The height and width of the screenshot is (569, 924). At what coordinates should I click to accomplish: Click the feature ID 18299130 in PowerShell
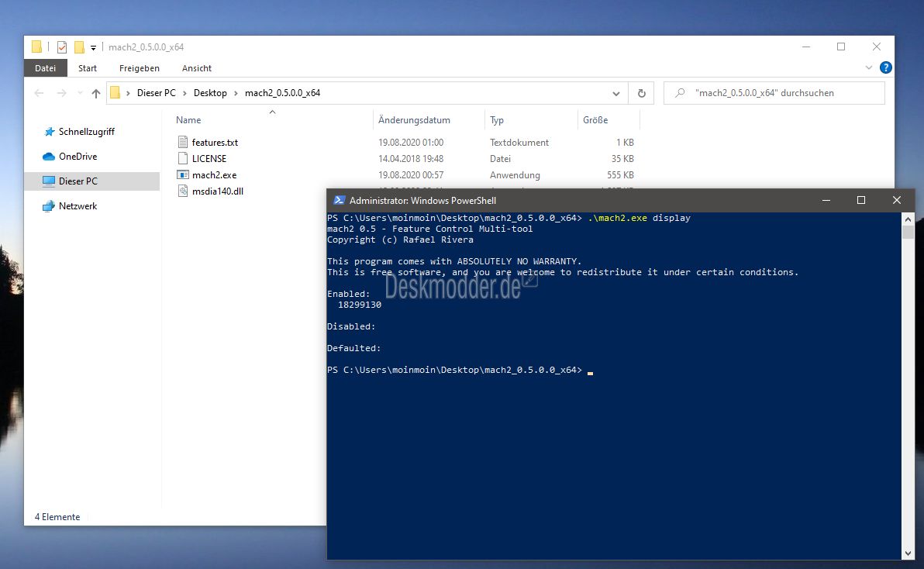pyautogui.click(x=360, y=305)
